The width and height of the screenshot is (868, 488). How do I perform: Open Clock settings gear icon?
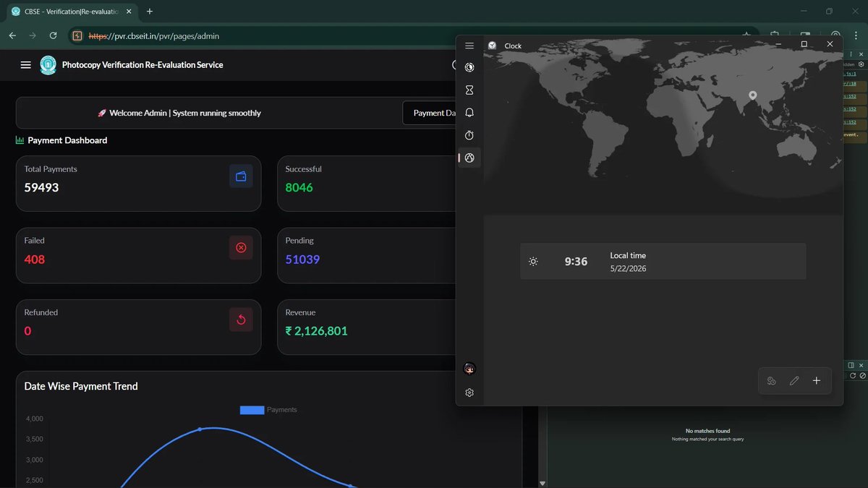pyautogui.click(x=469, y=393)
